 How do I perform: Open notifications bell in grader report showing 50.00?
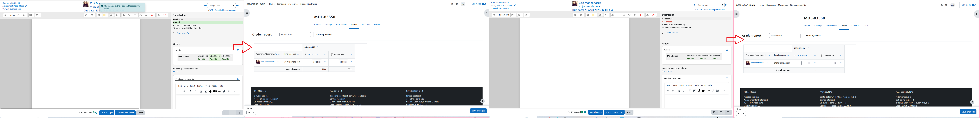click(x=452, y=4)
